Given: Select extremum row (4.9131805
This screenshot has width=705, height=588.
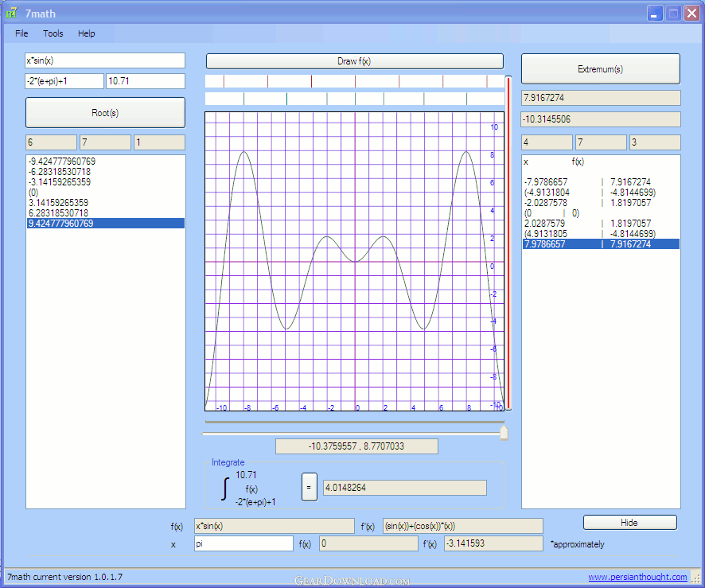Looking at the screenshot, I should point(601,234).
